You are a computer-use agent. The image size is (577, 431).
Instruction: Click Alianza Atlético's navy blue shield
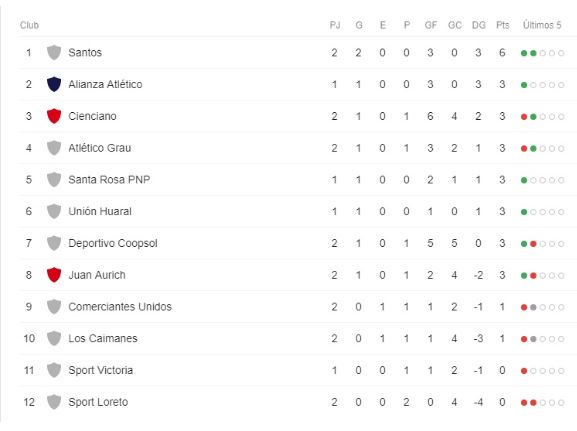[x=54, y=84]
